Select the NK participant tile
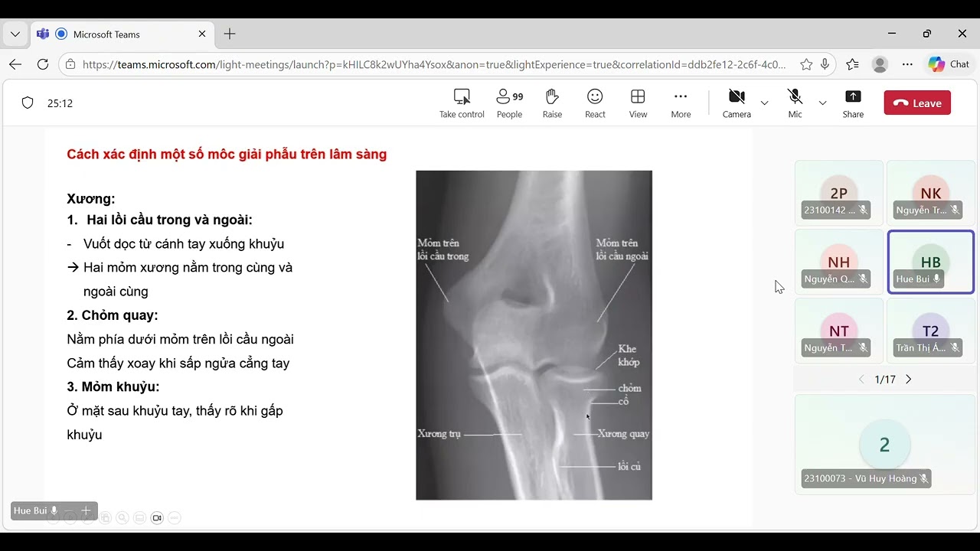This screenshot has width=980, height=551. click(x=930, y=193)
